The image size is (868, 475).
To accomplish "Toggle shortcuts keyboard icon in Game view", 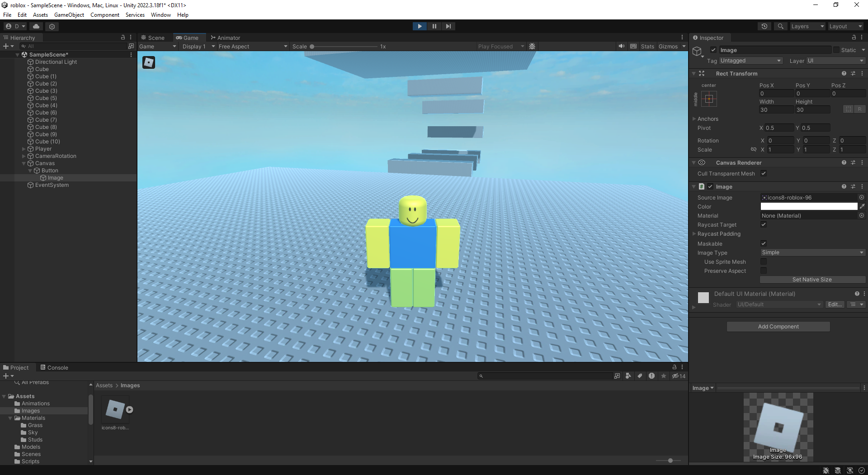I will [x=633, y=46].
